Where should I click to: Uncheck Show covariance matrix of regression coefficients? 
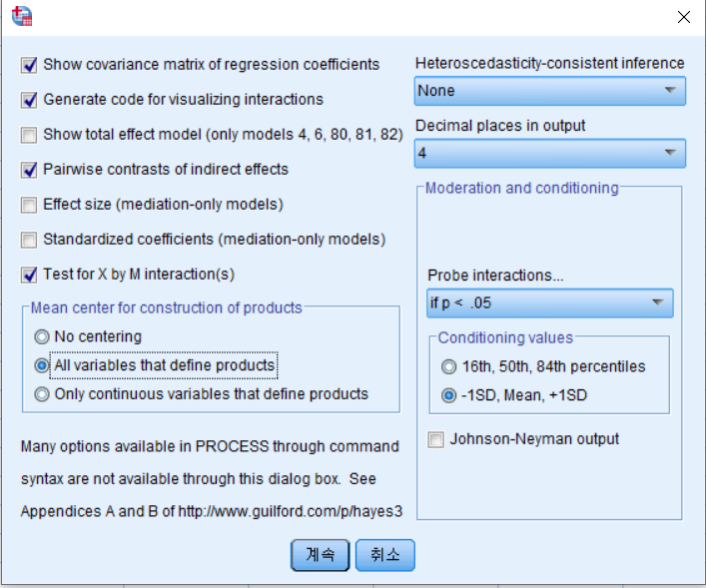click(x=29, y=65)
